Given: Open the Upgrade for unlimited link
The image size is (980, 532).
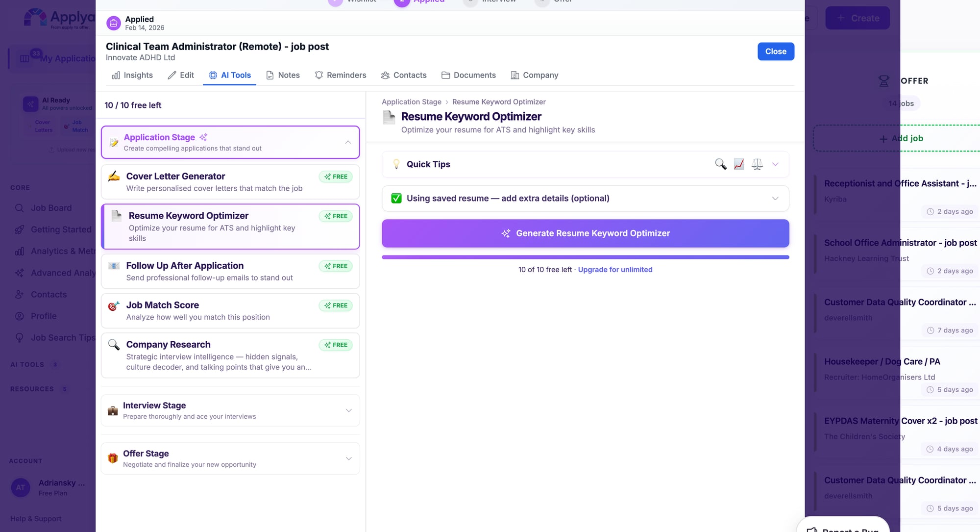Looking at the screenshot, I should tap(614, 269).
